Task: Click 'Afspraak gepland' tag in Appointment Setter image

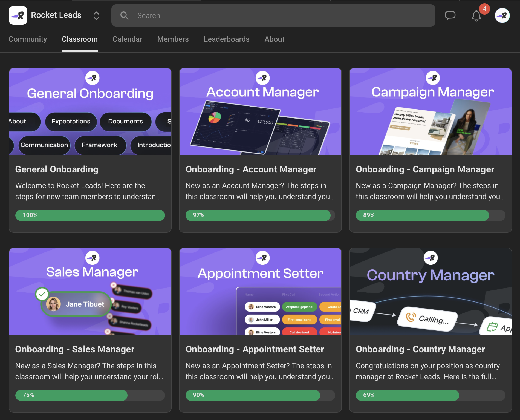Action: [x=299, y=307]
